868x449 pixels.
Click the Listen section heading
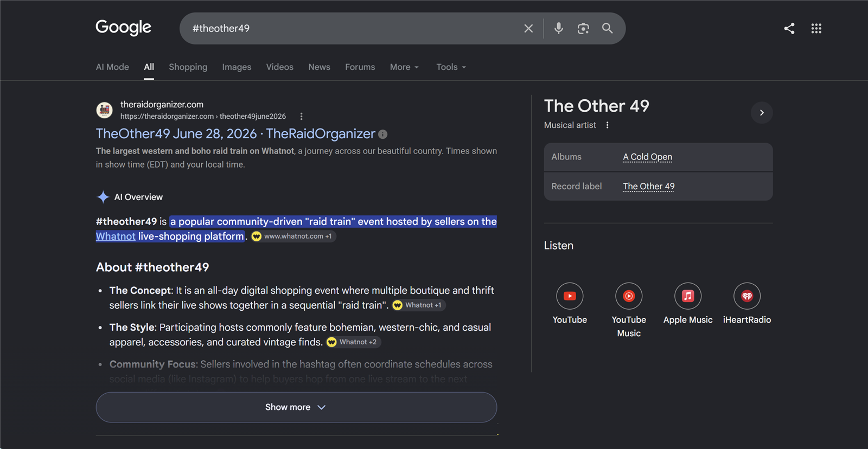tap(559, 246)
